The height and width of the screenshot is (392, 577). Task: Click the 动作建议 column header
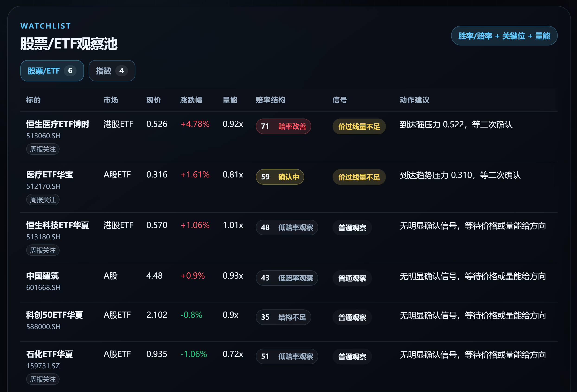[415, 100]
